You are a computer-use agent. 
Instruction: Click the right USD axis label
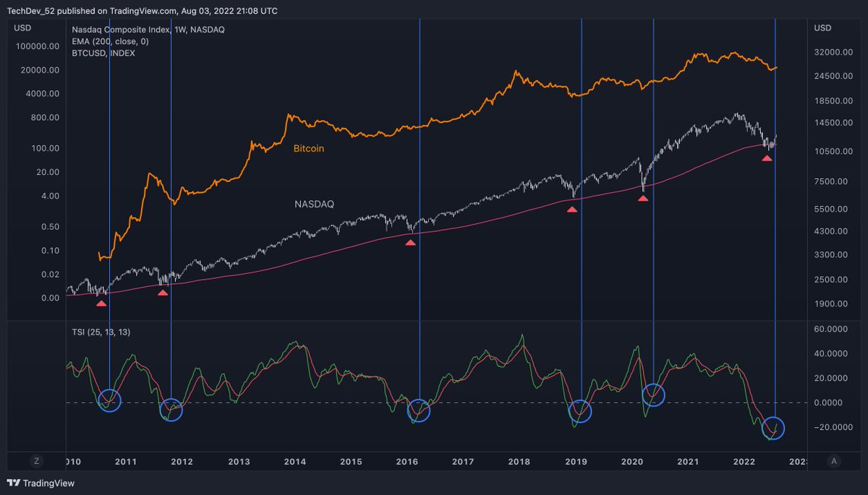click(x=823, y=28)
